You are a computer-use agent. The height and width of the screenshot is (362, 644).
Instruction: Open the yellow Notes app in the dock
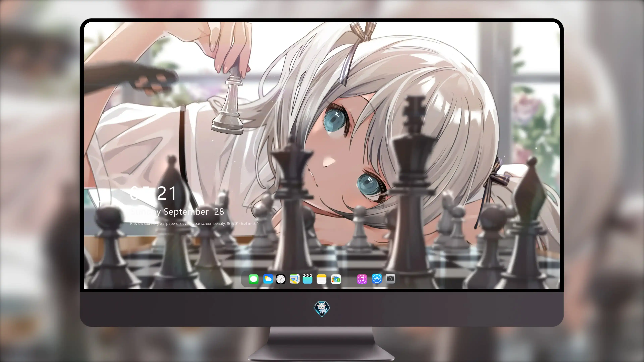pos(321,279)
